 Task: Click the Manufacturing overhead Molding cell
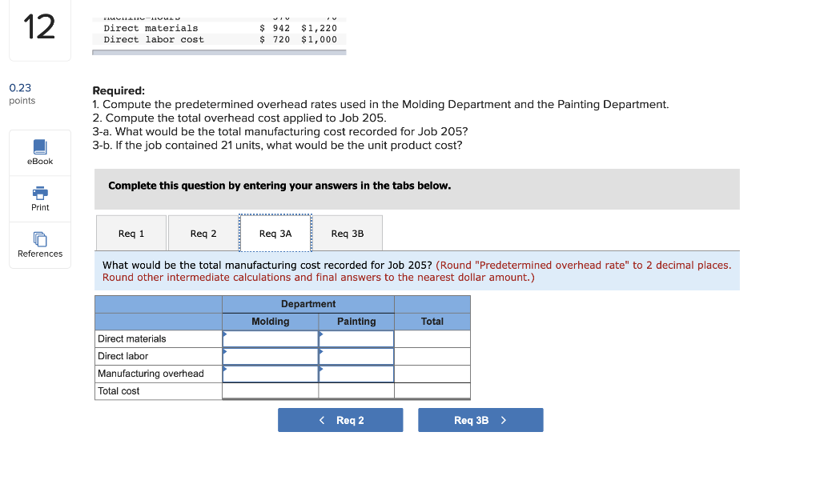[270, 374]
